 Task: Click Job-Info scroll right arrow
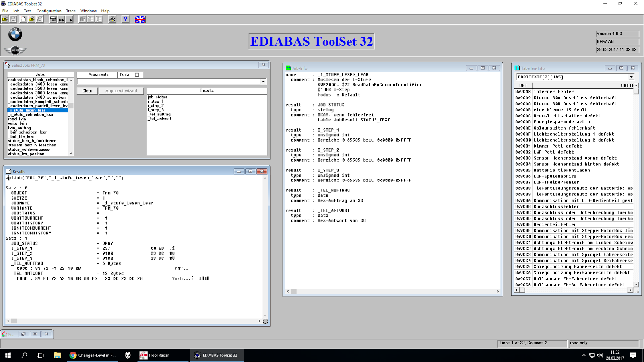497,292
